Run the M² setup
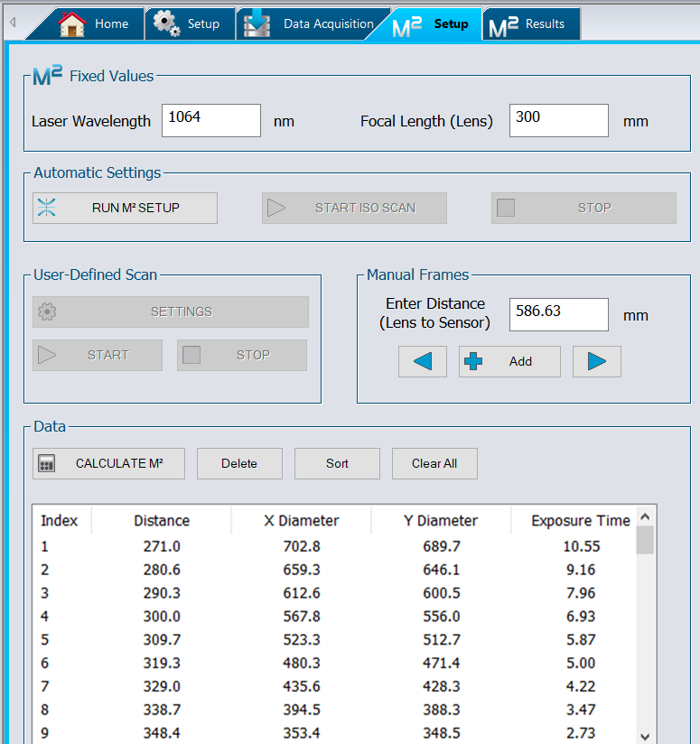 click(x=125, y=208)
